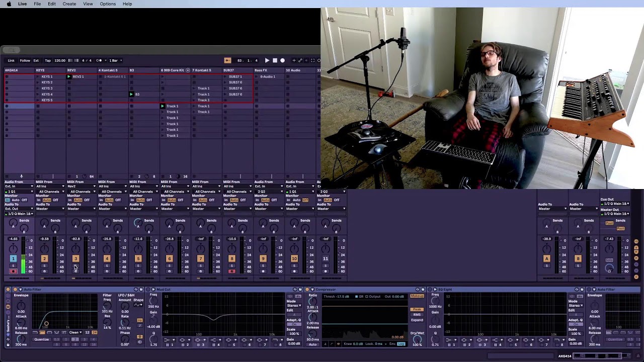This screenshot has width=644, height=362.
Task: Arm track 1 AKG414 for recording
Action: point(13,271)
